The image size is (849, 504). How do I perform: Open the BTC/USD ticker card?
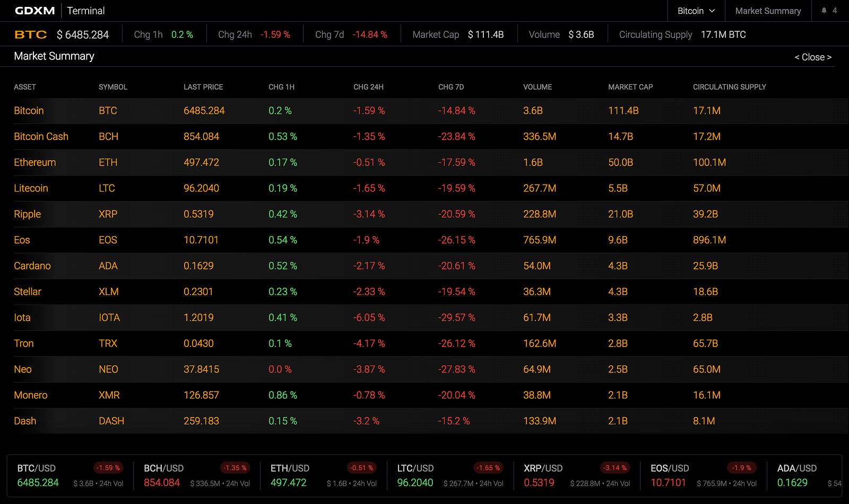[70, 476]
